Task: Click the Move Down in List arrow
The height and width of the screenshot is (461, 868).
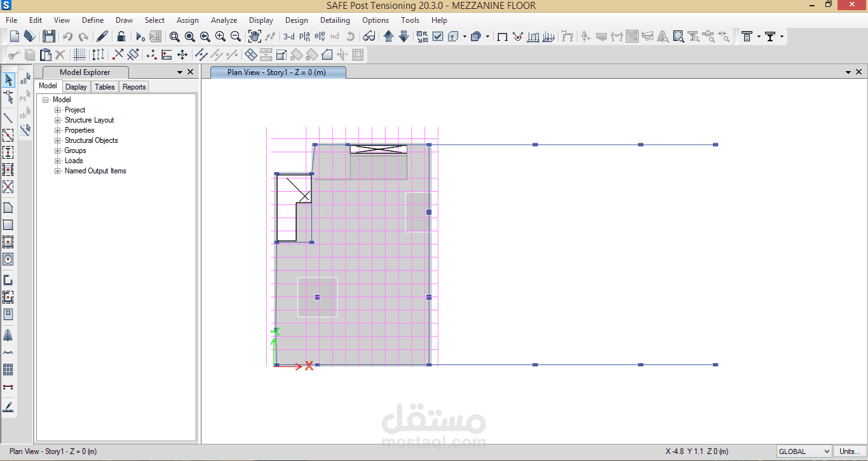Action: (403, 36)
